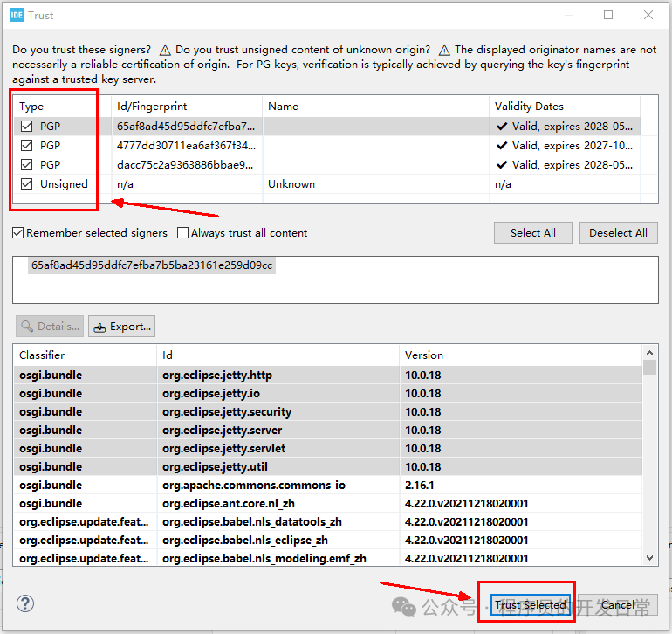
Task: Select row org.eclipse.jetty.http
Action: [x=328, y=375]
